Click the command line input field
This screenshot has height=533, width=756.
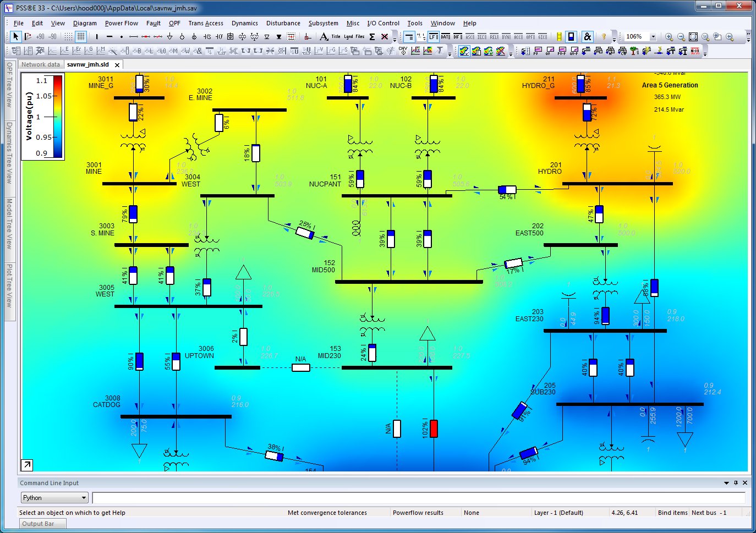(419, 498)
